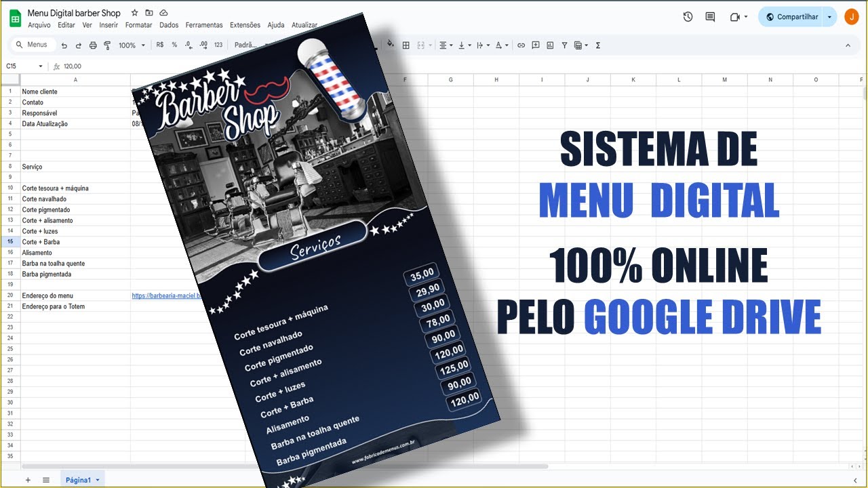Open more number formats 123
Screen dimensions: 868x488
(218, 45)
